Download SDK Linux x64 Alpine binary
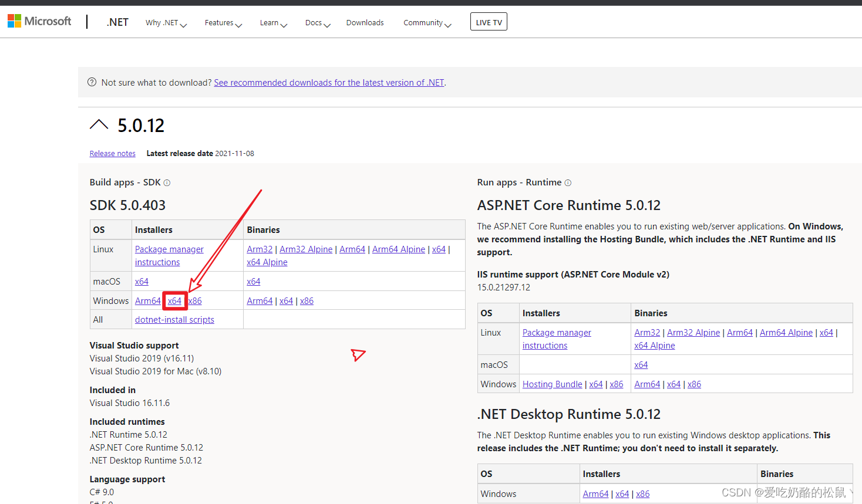Image resolution: width=862 pixels, height=504 pixels. pos(267,262)
